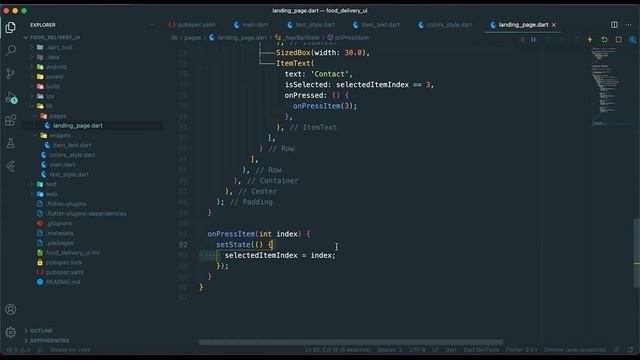The image size is (640, 360).
Task: Collapse the FOOD_DELIVERY_UI root folder
Action: click(55, 37)
